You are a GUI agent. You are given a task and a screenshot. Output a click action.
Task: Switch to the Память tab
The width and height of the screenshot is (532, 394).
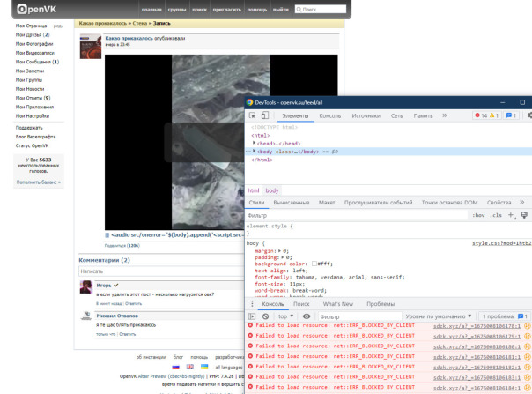pos(423,115)
